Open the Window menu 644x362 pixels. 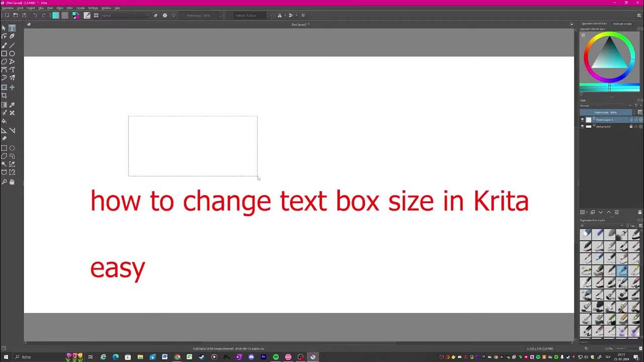(106, 8)
